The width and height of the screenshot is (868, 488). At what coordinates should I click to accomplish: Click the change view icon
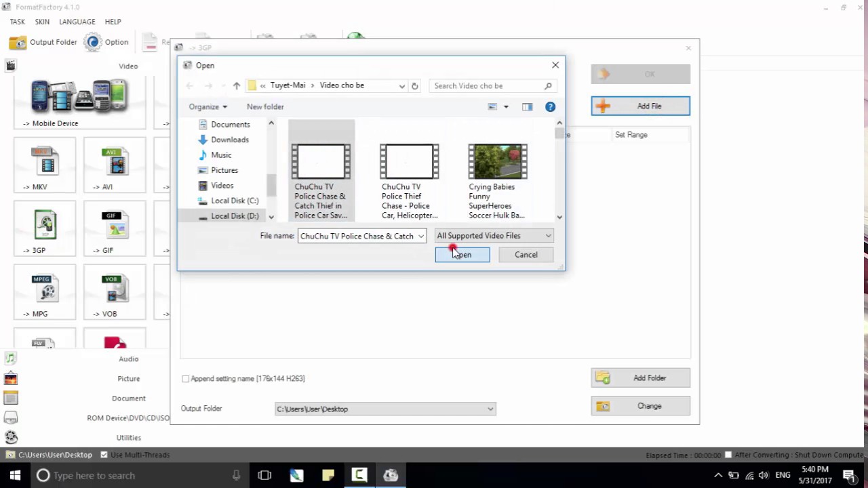493,106
